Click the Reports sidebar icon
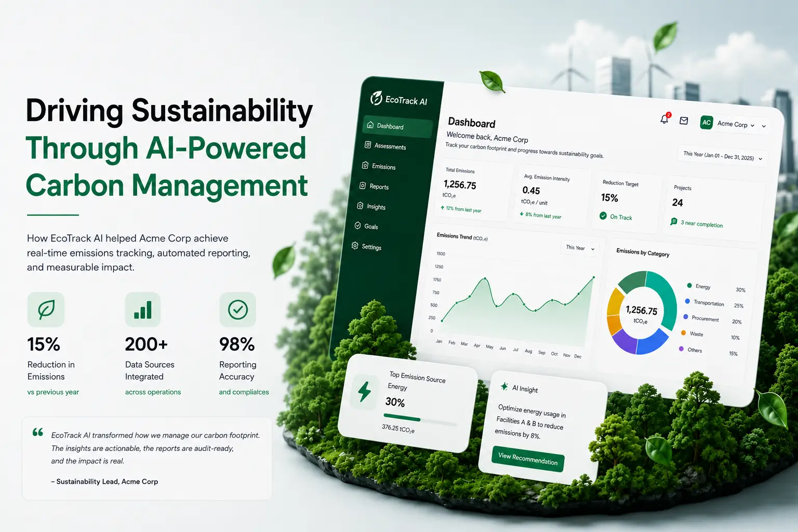The height and width of the screenshot is (532, 798). tap(363, 185)
